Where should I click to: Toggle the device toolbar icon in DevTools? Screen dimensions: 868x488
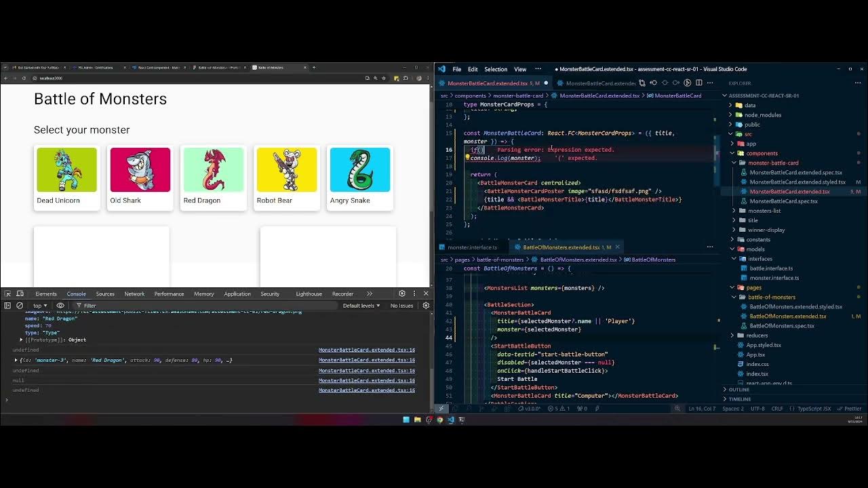click(x=20, y=293)
